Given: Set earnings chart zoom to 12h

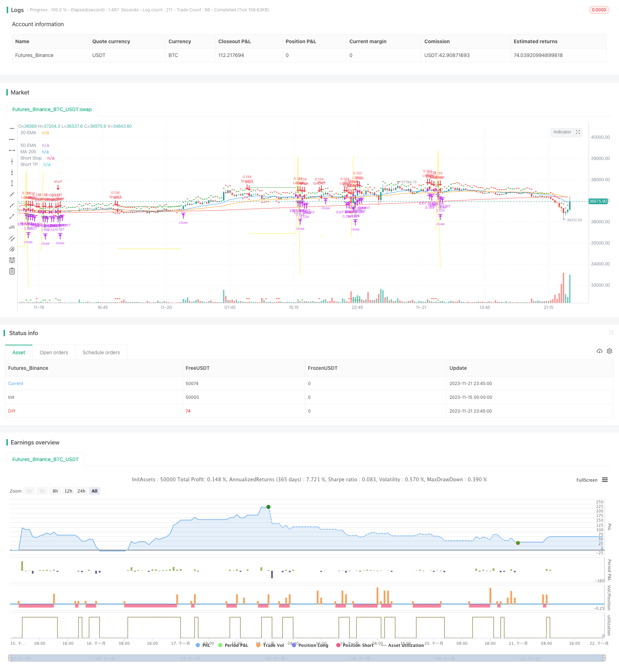Looking at the screenshot, I should (68, 491).
